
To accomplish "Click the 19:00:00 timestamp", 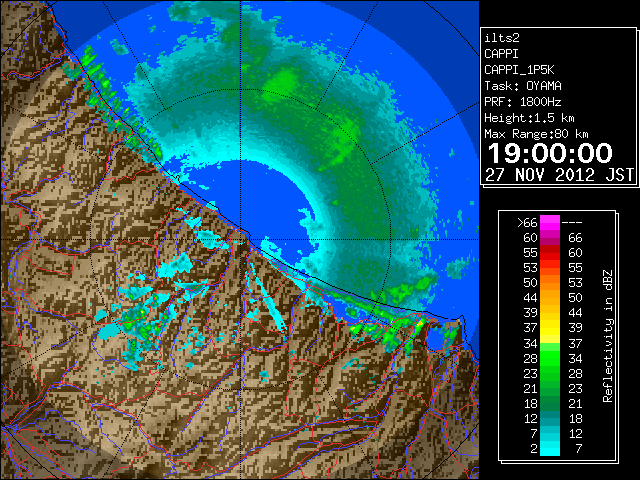I will [551, 153].
